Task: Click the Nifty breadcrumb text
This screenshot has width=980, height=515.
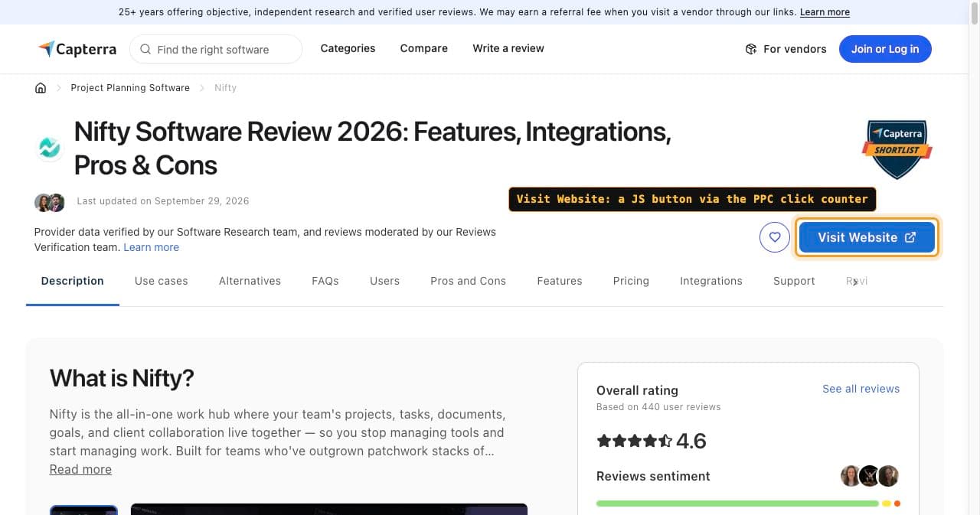Action: click(225, 88)
